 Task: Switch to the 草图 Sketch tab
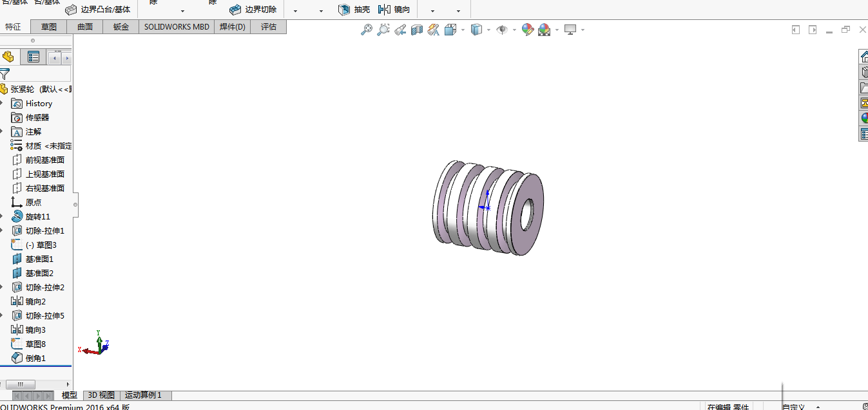click(49, 27)
